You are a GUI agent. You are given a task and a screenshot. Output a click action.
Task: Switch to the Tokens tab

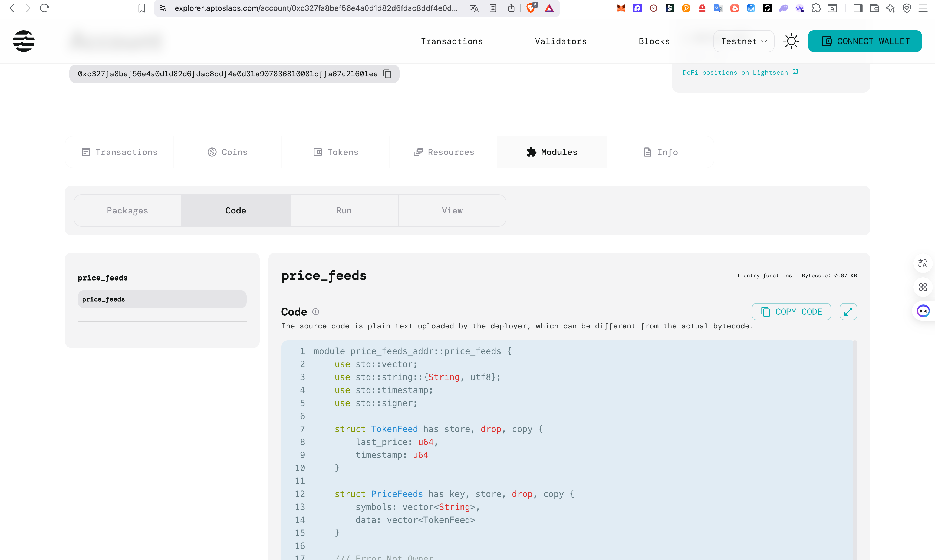335,152
